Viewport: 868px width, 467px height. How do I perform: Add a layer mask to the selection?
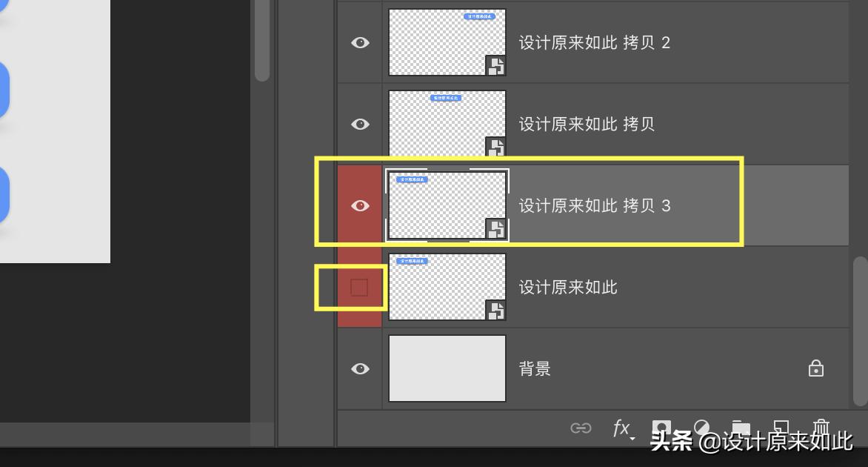pyautogui.click(x=661, y=427)
